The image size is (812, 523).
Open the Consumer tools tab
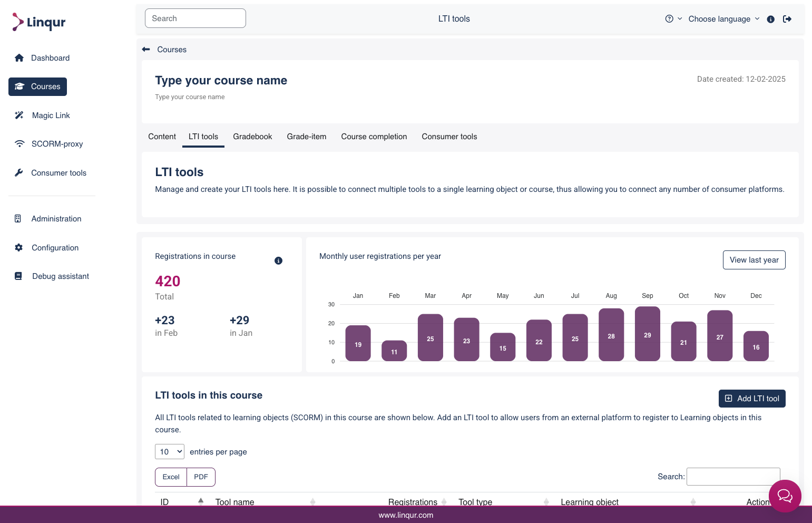click(x=449, y=137)
